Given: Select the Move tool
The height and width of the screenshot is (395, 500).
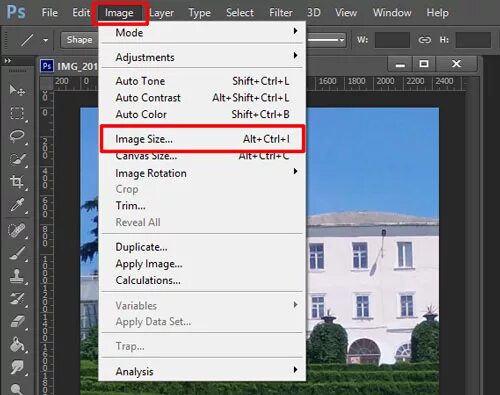Looking at the screenshot, I should click(x=17, y=90).
